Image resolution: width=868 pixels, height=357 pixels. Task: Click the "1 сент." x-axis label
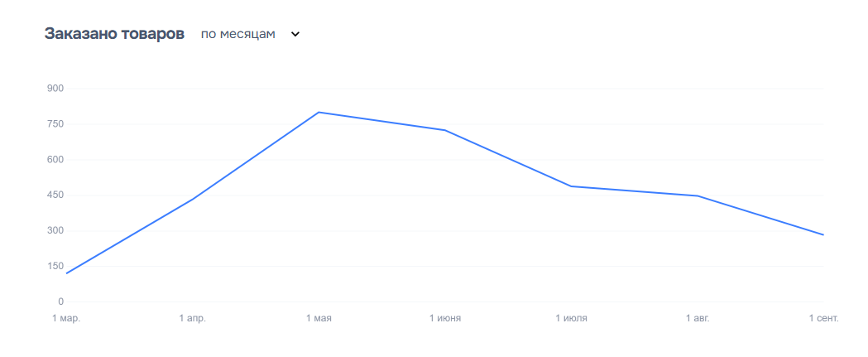823,318
